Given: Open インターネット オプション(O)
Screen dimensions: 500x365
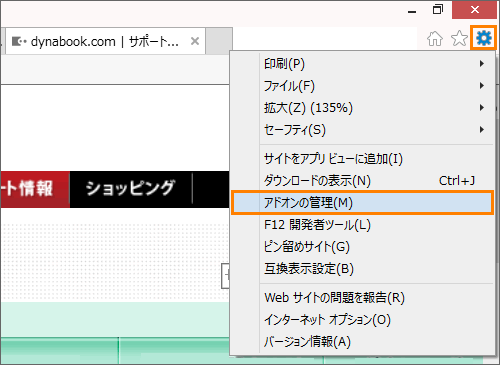Looking at the screenshot, I should coord(362,320).
